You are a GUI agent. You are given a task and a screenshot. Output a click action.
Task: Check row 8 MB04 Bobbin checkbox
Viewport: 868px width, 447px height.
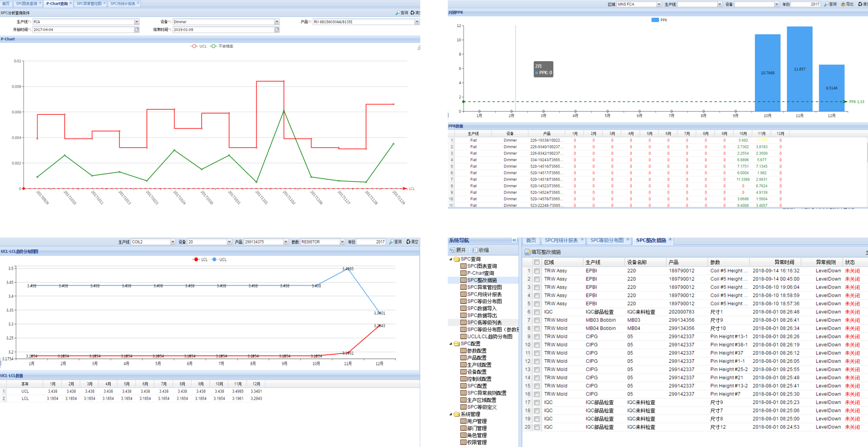coord(537,328)
